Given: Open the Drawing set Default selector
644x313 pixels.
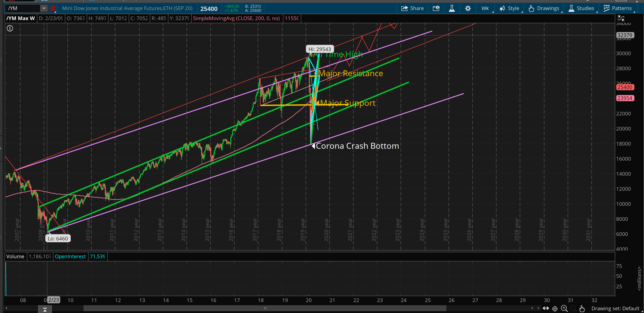Looking at the screenshot, I should click(x=615, y=308).
